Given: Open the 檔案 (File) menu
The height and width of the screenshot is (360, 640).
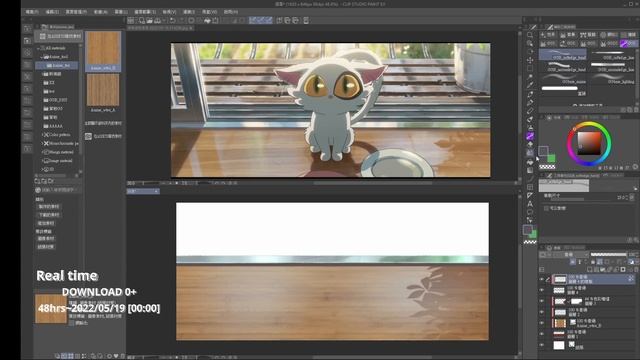Looking at the screenshot, I should click(31, 12).
